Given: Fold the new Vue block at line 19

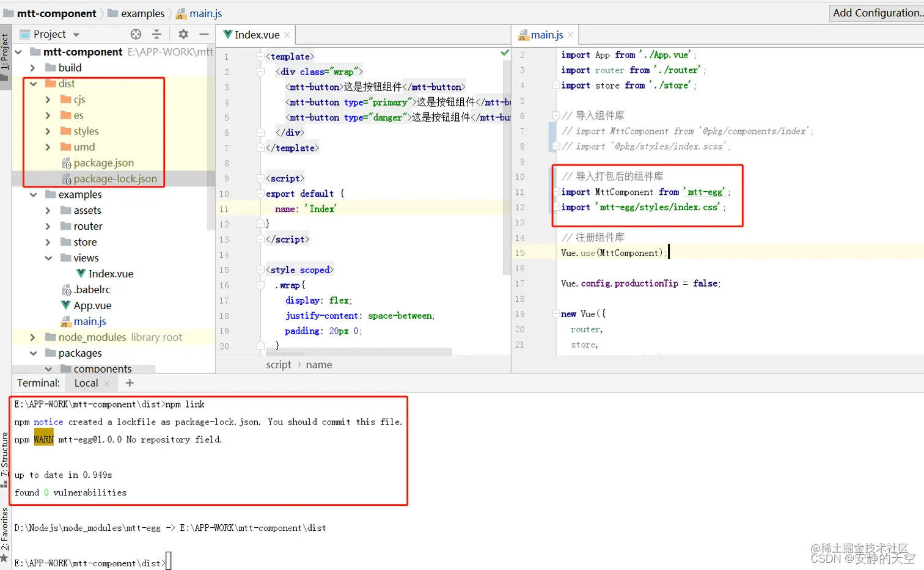Looking at the screenshot, I should (x=556, y=314).
